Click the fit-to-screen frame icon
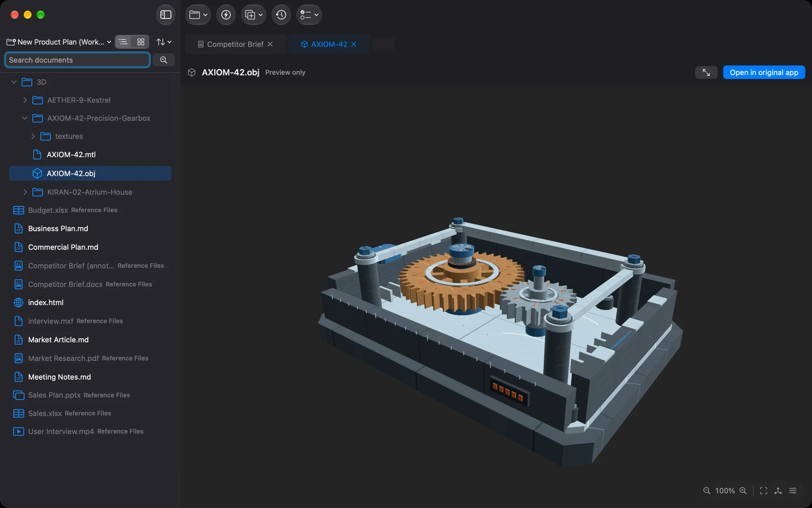The image size is (812, 508). coord(764,491)
